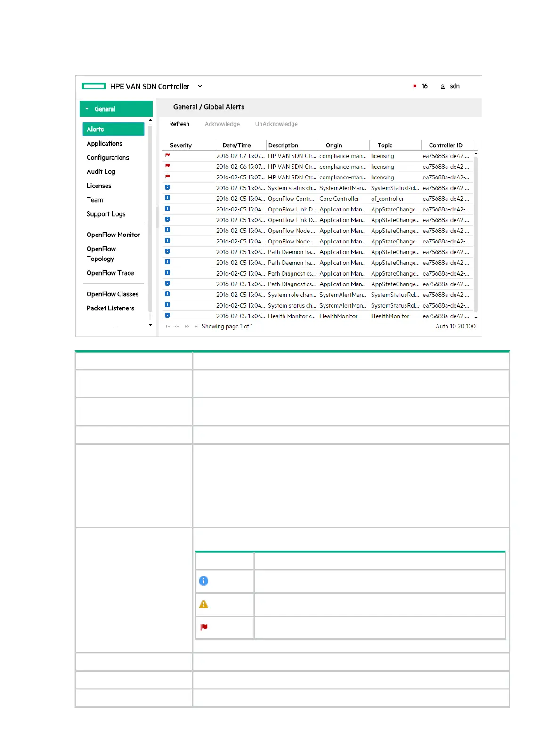Click the Acknowledge button

[222, 124]
